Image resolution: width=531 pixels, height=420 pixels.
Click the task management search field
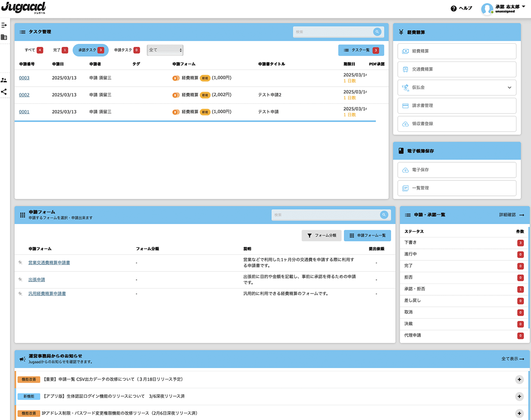pos(332,32)
